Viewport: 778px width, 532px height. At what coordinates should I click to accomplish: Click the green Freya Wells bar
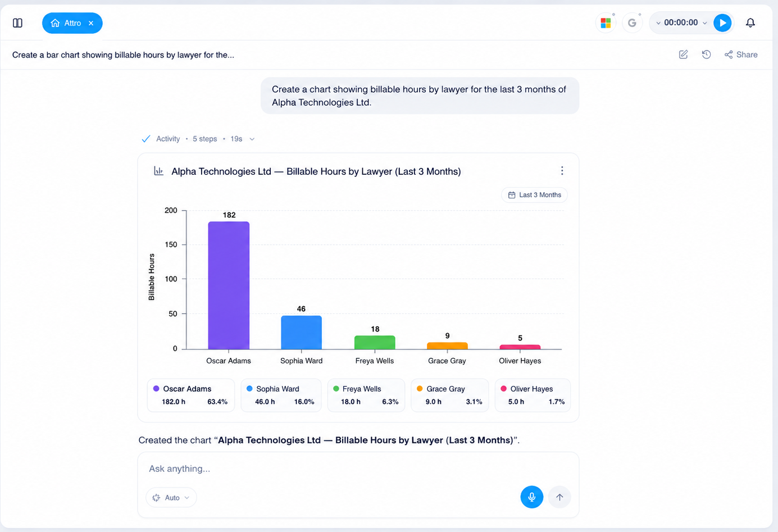pos(375,343)
